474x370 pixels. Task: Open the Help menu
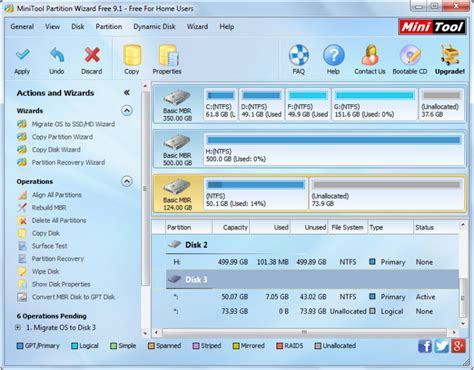coord(227,27)
